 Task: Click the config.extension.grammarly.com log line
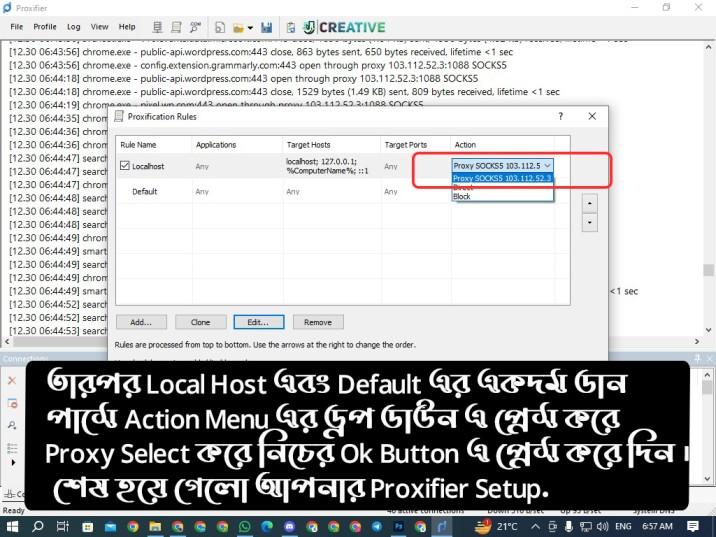click(258, 65)
